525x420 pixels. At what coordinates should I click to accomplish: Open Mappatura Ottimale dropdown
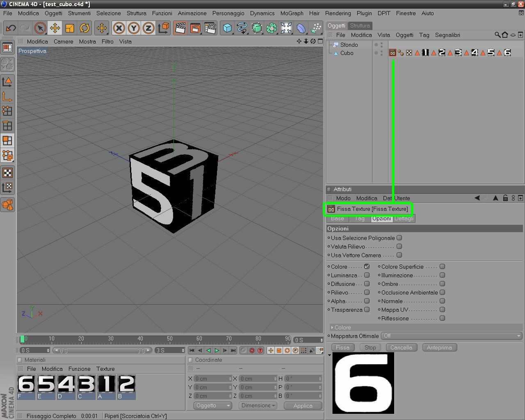[x=452, y=336]
